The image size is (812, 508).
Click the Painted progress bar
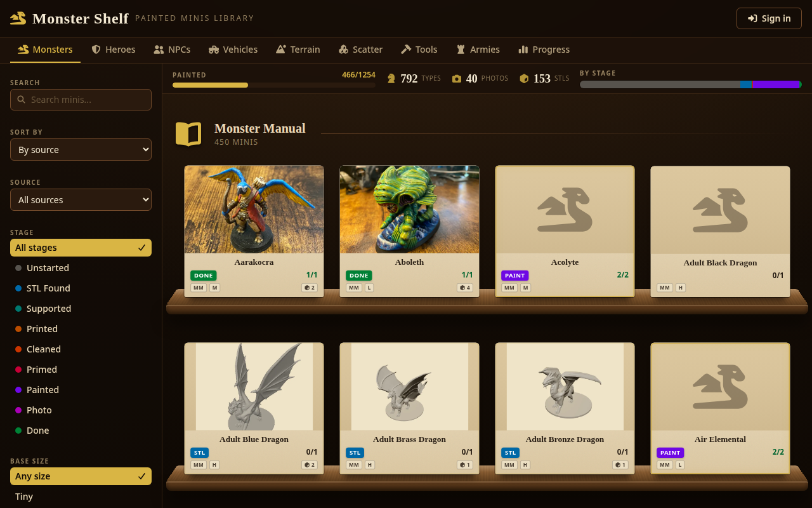(x=274, y=85)
